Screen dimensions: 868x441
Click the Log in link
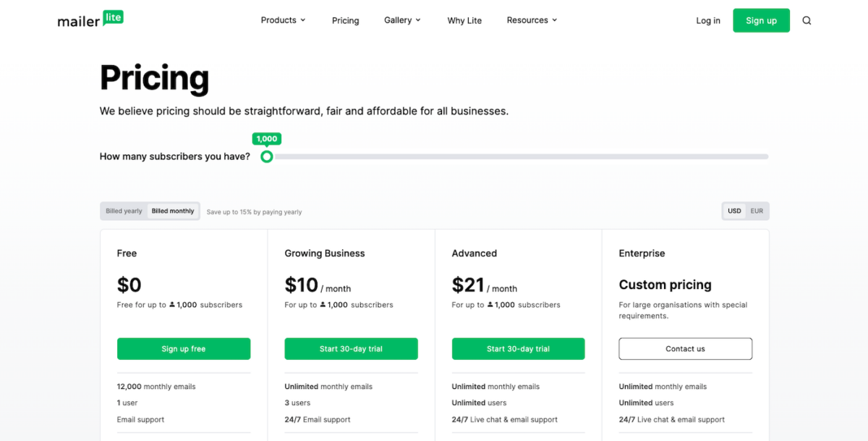(708, 20)
